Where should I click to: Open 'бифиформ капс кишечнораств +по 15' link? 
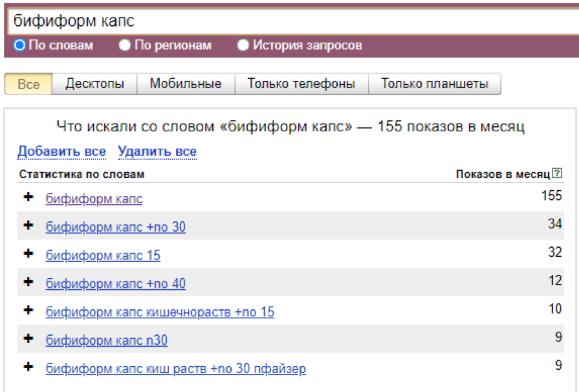[160, 312]
